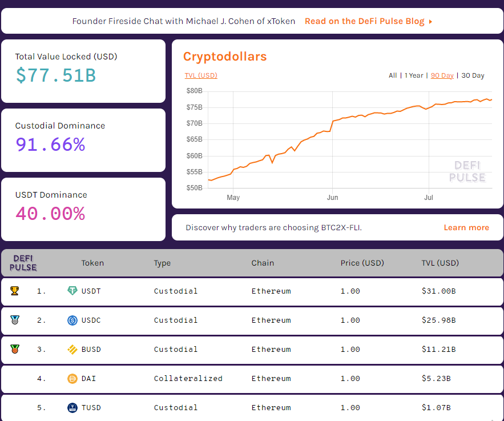Click the '91.66%' custodial dominance figure

[50, 145]
